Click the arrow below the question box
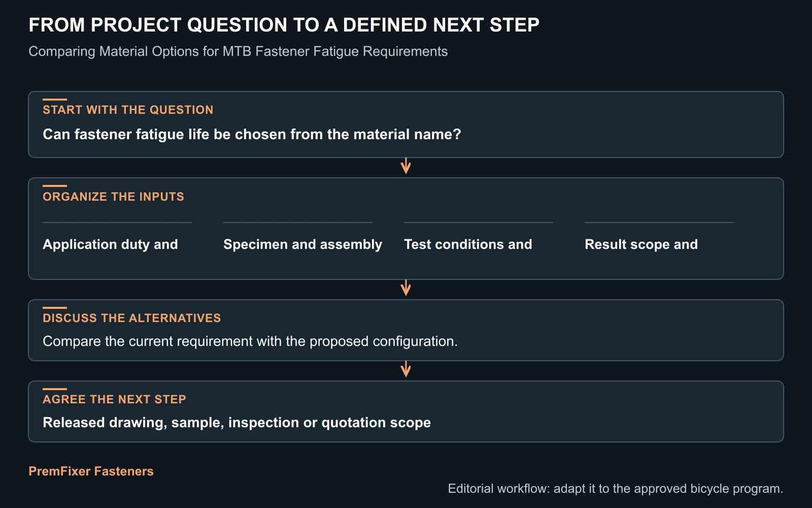Viewport: 812px width, 508px height. pyautogui.click(x=405, y=166)
